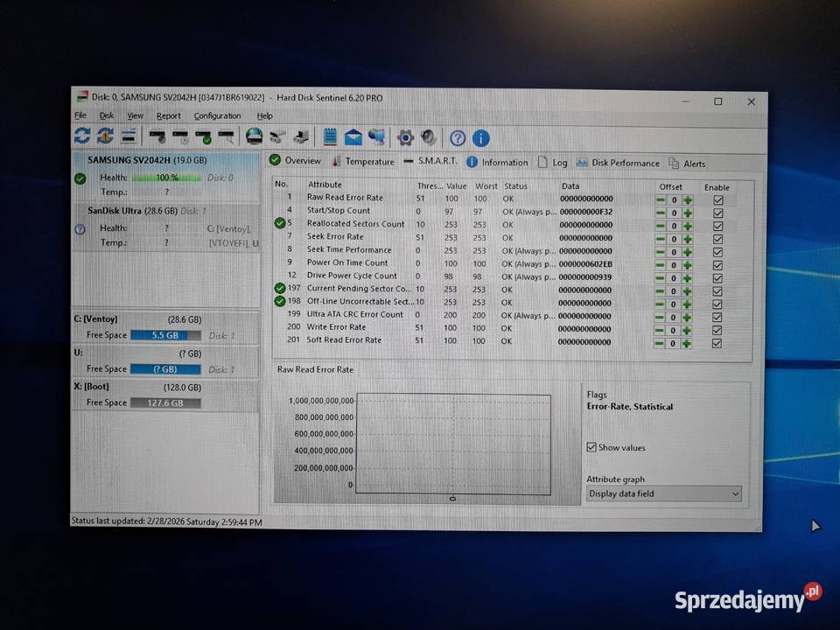
Task: Click the blue question mark help icon
Action: [457, 138]
